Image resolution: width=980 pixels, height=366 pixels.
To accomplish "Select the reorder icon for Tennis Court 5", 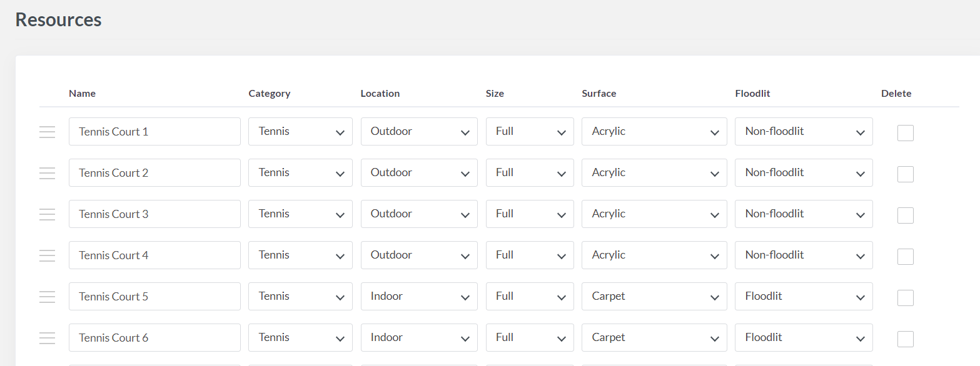I will pyautogui.click(x=48, y=297).
